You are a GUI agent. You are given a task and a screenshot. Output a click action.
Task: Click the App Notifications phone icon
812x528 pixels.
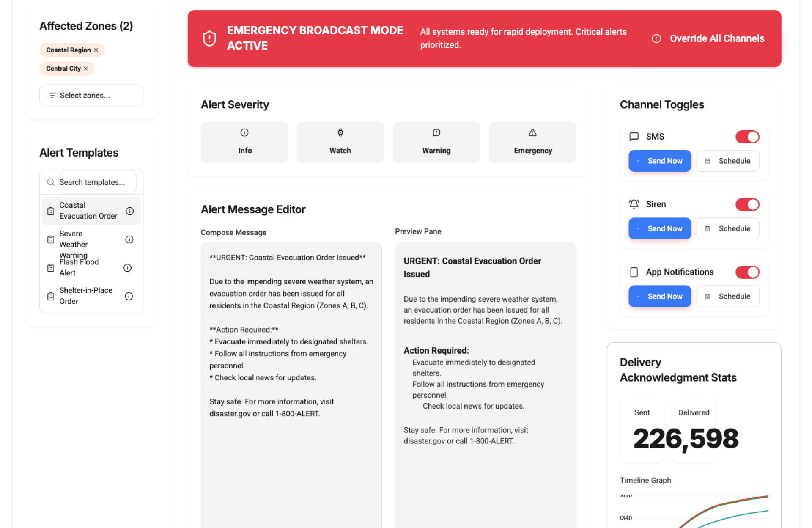pos(634,272)
